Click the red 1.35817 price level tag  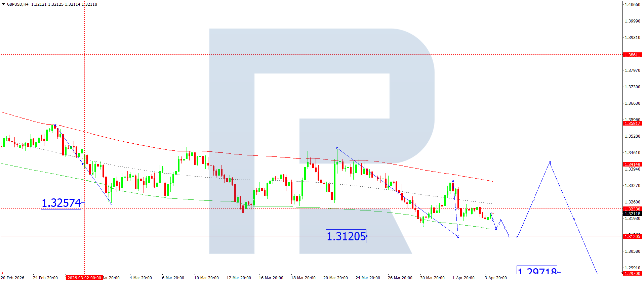pyautogui.click(x=632, y=123)
